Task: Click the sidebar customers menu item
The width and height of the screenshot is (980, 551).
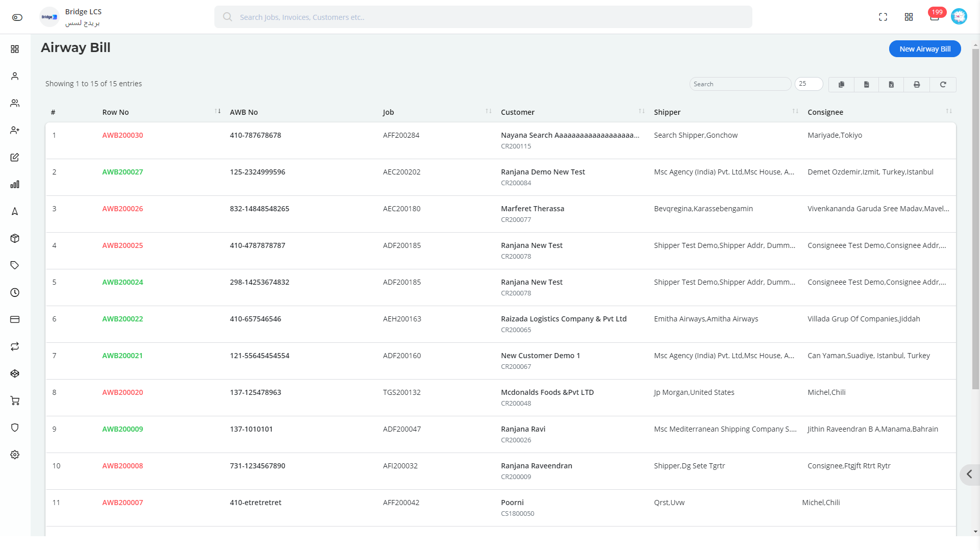Action: (x=15, y=103)
